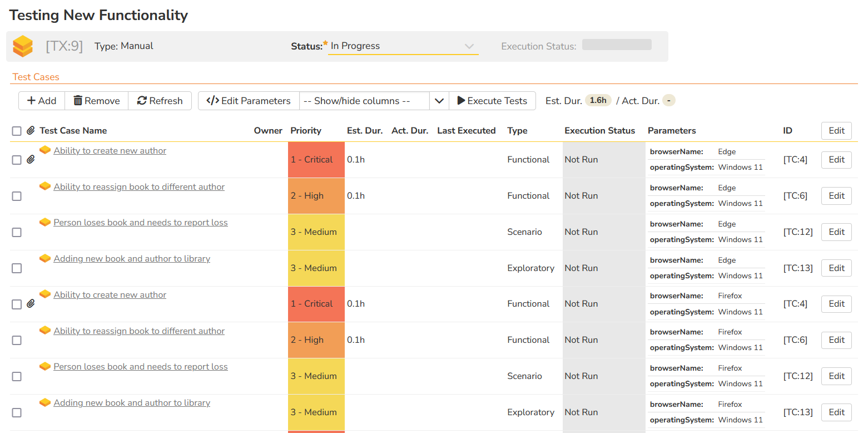Click the Priority column header

click(306, 131)
